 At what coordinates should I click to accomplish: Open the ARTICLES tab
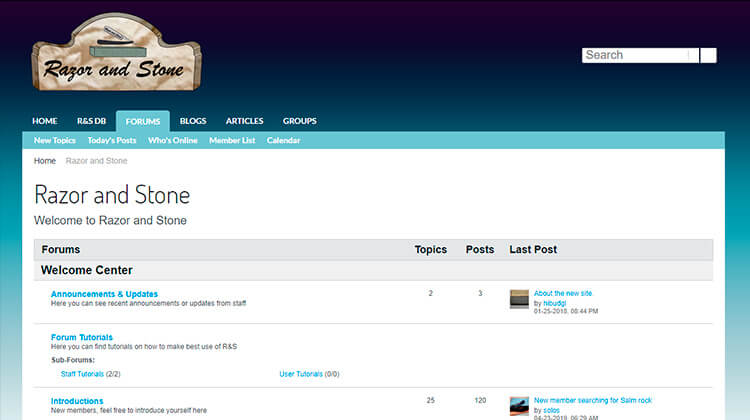click(x=244, y=121)
